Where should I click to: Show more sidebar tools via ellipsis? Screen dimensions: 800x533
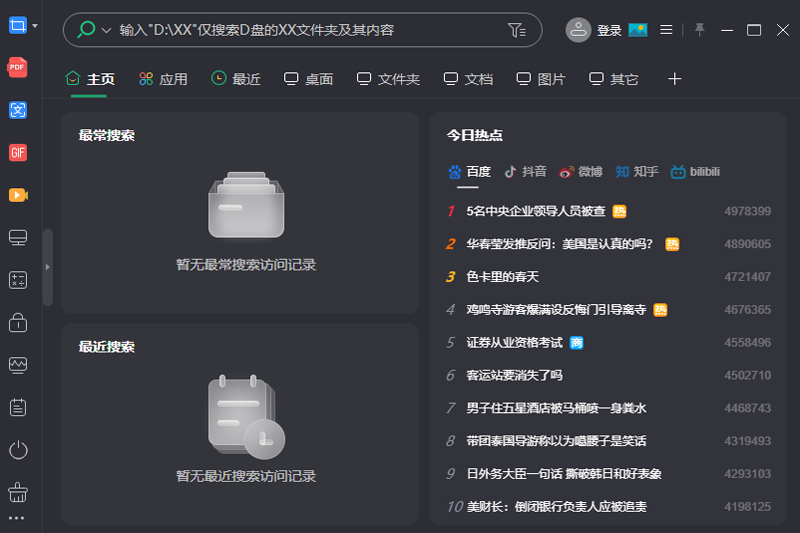pos(16,518)
